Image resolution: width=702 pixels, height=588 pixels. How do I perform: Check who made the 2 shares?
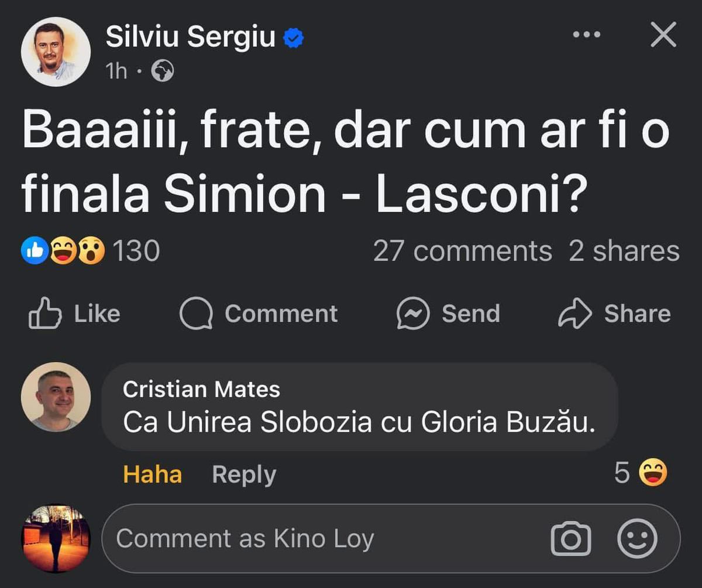[x=624, y=251]
